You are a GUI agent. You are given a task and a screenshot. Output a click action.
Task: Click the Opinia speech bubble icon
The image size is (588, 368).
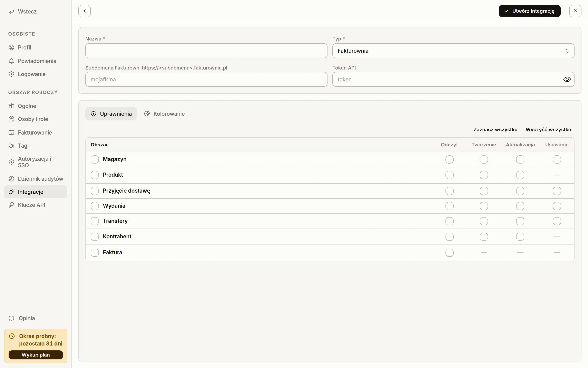click(11, 318)
